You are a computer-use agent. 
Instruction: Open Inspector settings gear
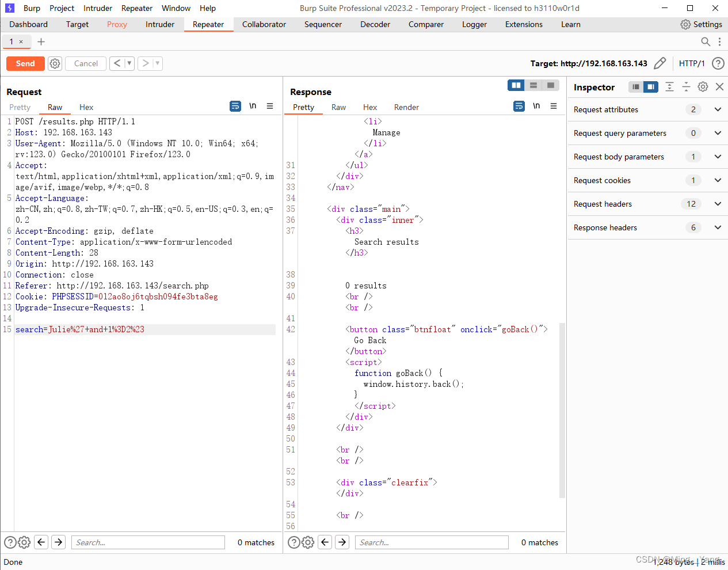(703, 87)
